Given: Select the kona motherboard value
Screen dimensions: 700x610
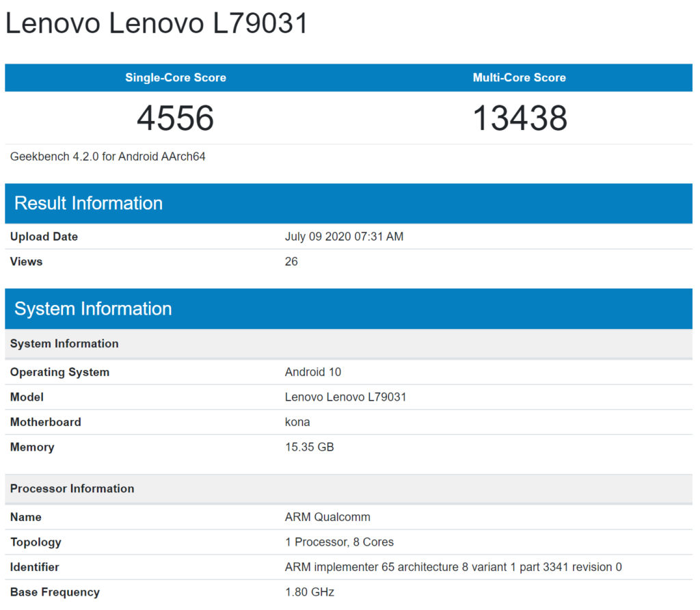Looking at the screenshot, I should click(x=297, y=423).
